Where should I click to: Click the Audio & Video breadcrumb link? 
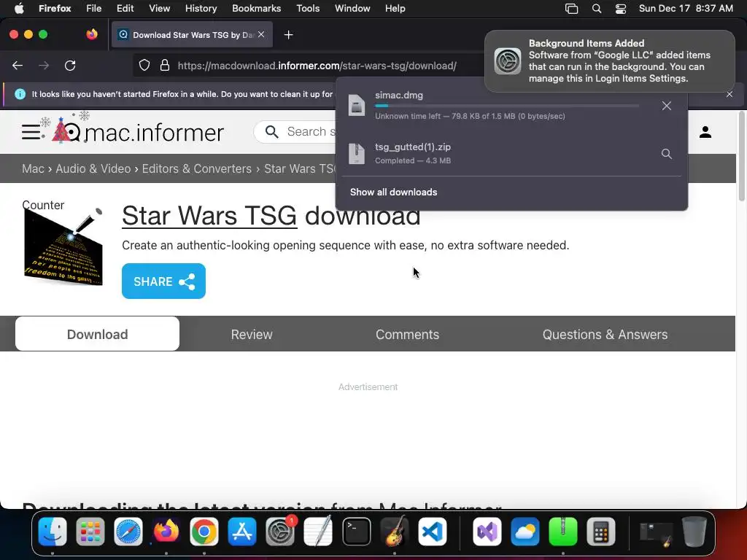tap(93, 168)
